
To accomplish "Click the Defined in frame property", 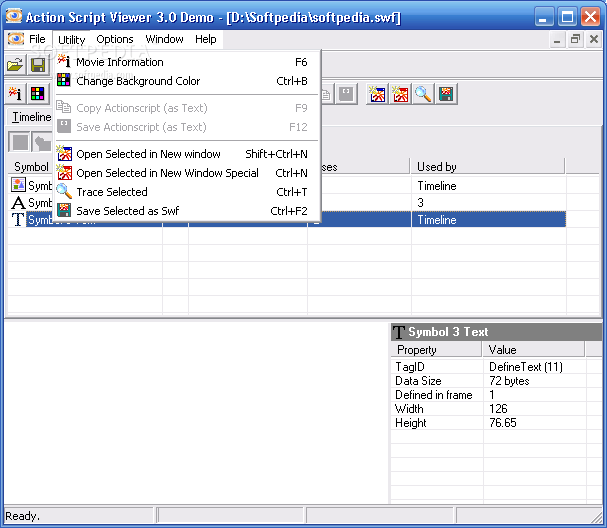I will point(434,395).
